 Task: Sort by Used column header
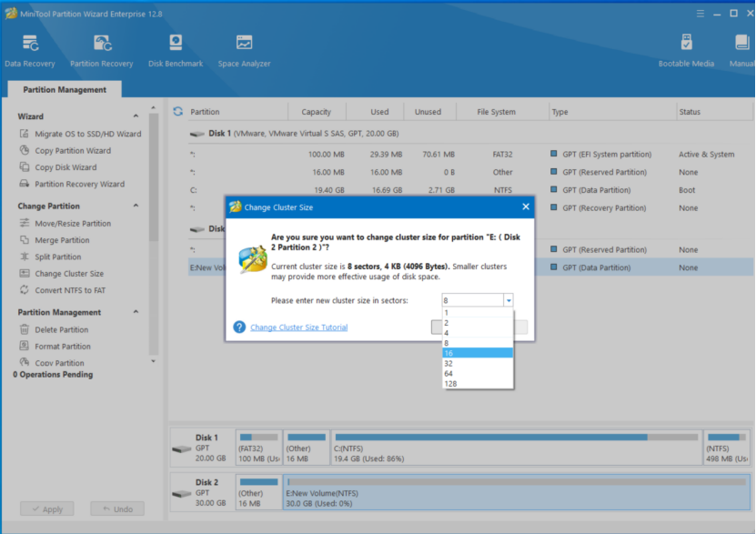(x=379, y=112)
